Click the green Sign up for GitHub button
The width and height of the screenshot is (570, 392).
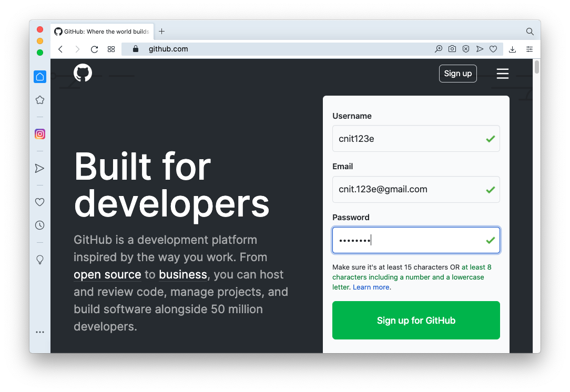[x=416, y=321]
